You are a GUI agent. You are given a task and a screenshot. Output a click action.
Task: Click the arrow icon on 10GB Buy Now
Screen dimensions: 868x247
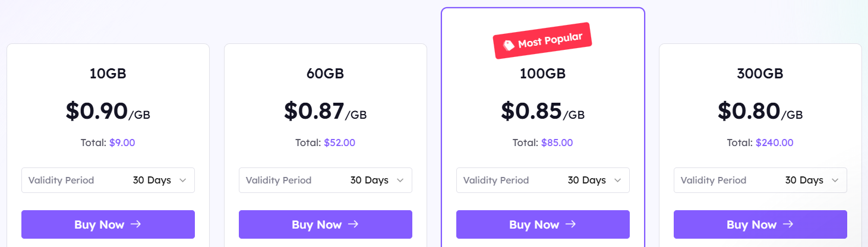point(135,224)
